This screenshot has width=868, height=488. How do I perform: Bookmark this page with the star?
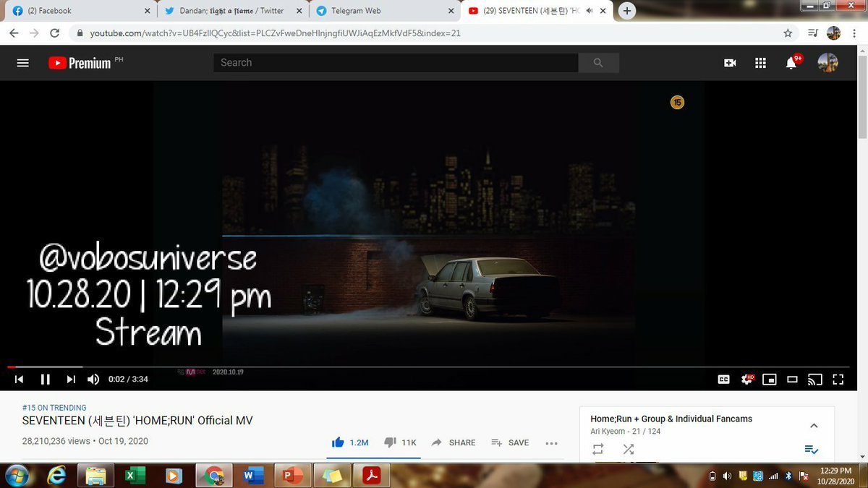788,33
